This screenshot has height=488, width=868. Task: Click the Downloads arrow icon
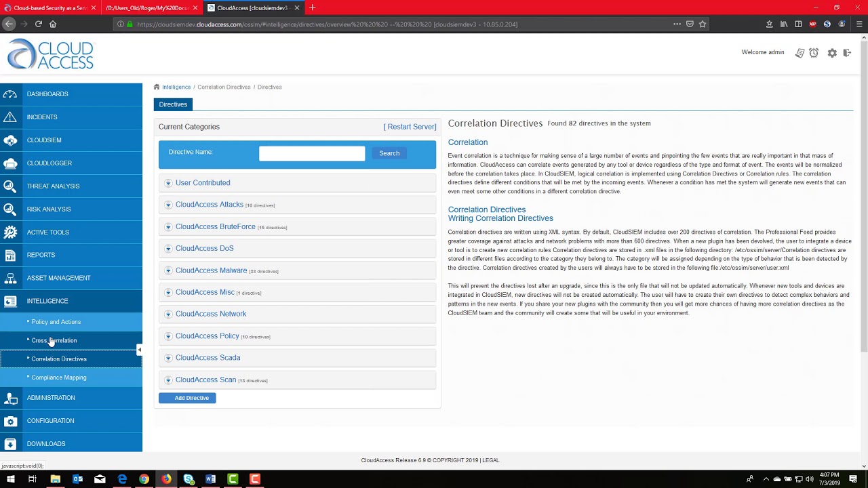point(10,444)
